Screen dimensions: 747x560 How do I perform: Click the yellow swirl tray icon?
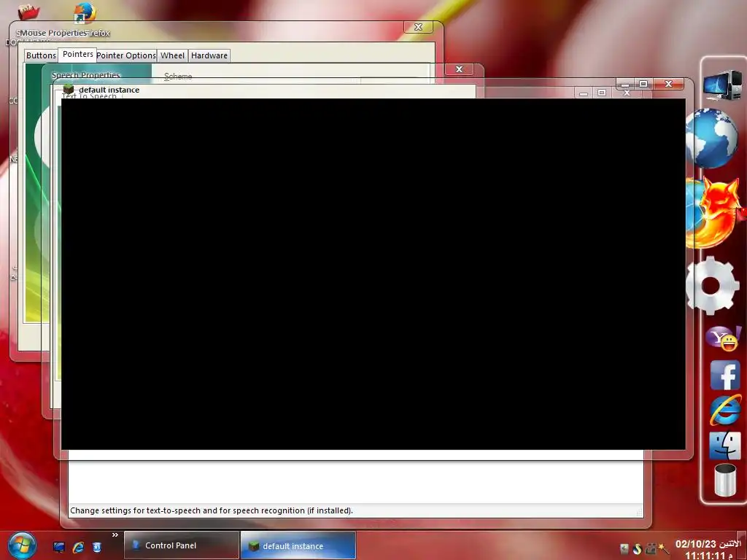pos(638,549)
